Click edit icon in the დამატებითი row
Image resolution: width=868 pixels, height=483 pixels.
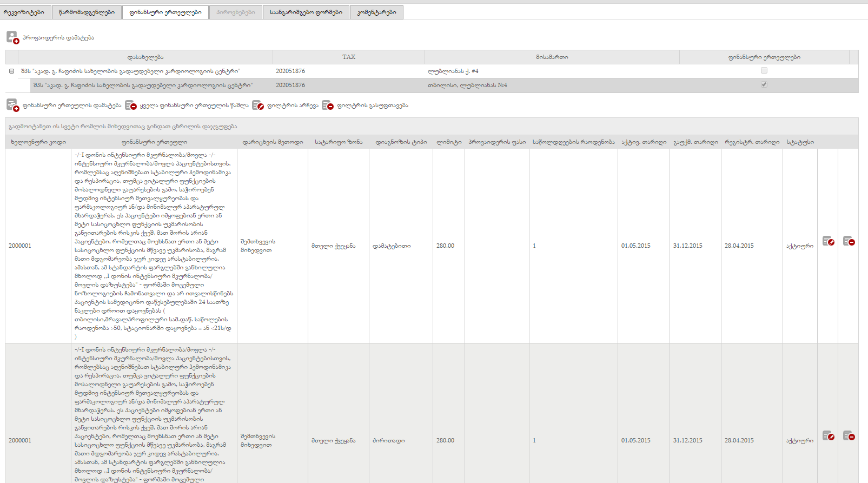tap(828, 241)
